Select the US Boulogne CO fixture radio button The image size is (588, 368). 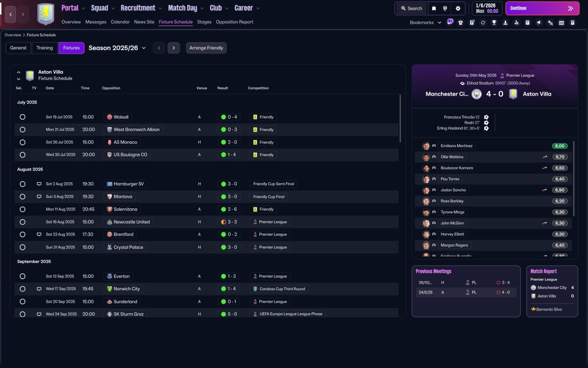pos(23,155)
